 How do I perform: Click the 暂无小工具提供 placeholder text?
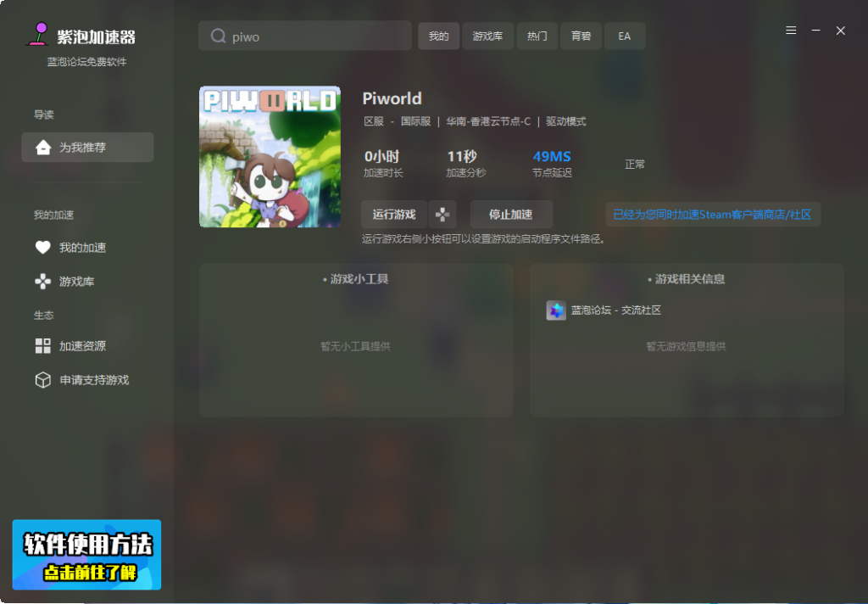355,346
